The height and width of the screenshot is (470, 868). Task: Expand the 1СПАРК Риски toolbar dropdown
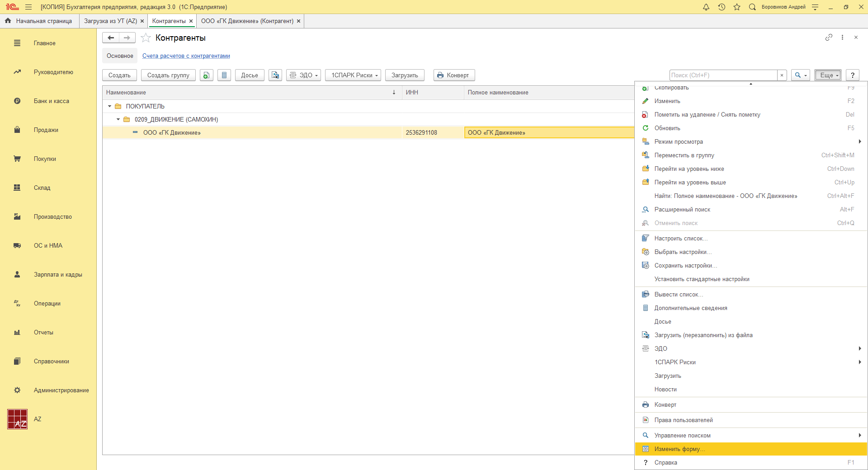pyautogui.click(x=353, y=75)
